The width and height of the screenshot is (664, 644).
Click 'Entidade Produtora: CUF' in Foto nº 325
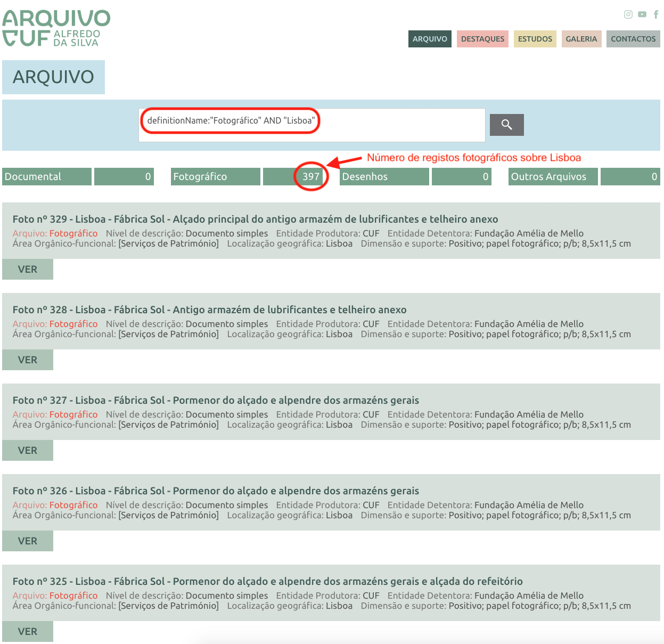(x=328, y=596)
